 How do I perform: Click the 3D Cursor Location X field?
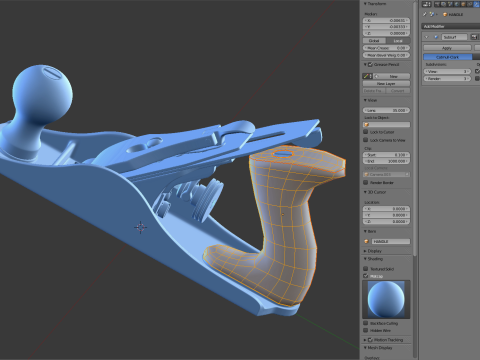(x=386, y=209)
